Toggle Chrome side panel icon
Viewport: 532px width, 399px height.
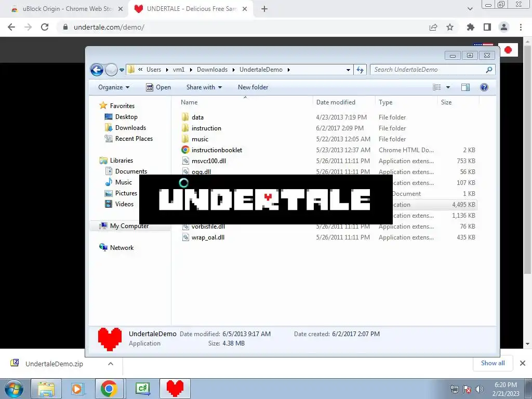[487, 27]
